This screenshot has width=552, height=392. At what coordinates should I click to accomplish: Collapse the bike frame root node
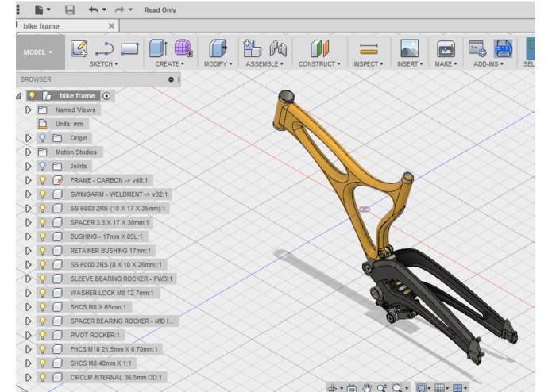click(19, 96)
